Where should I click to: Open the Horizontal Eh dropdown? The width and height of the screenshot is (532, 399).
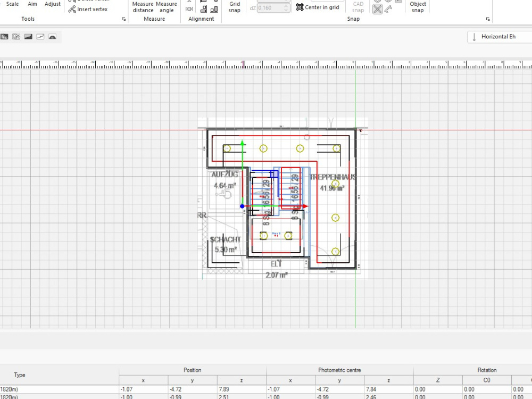[x=500, y=37]
